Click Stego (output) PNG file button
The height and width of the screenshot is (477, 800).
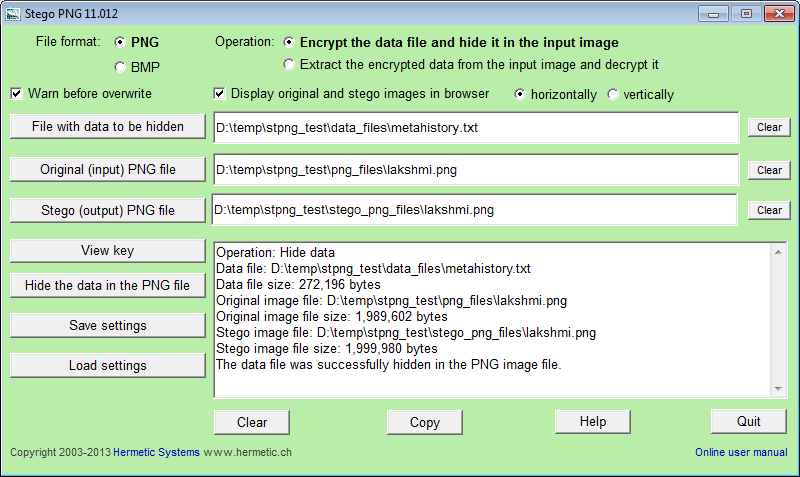tap(108, 210)
